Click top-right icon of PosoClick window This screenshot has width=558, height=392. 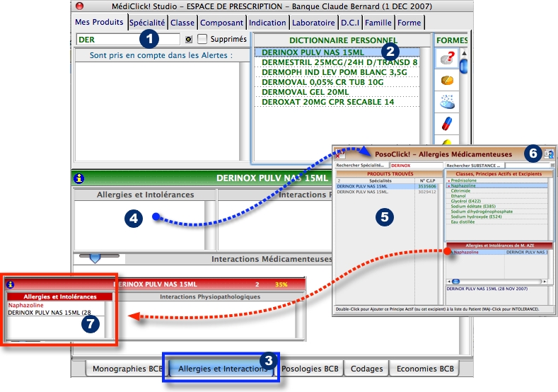tap(549, 154)
